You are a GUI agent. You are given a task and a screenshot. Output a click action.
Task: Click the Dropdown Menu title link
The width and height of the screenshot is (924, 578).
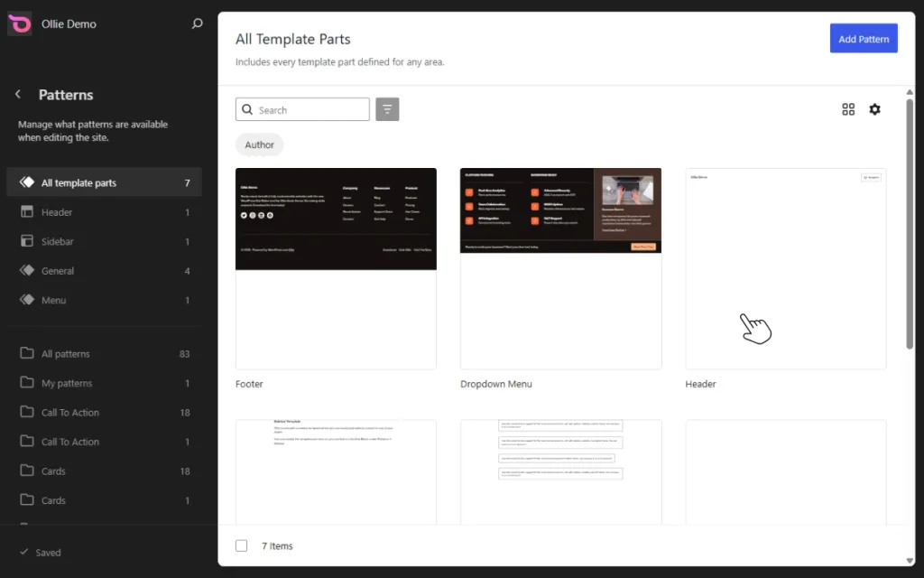pos(496,383)
